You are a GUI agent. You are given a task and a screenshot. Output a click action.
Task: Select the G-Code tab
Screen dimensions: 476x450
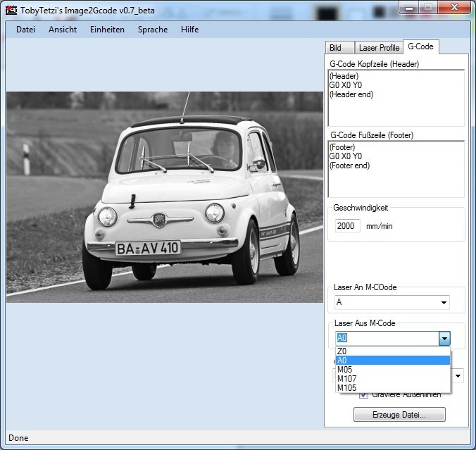[420, 47]
